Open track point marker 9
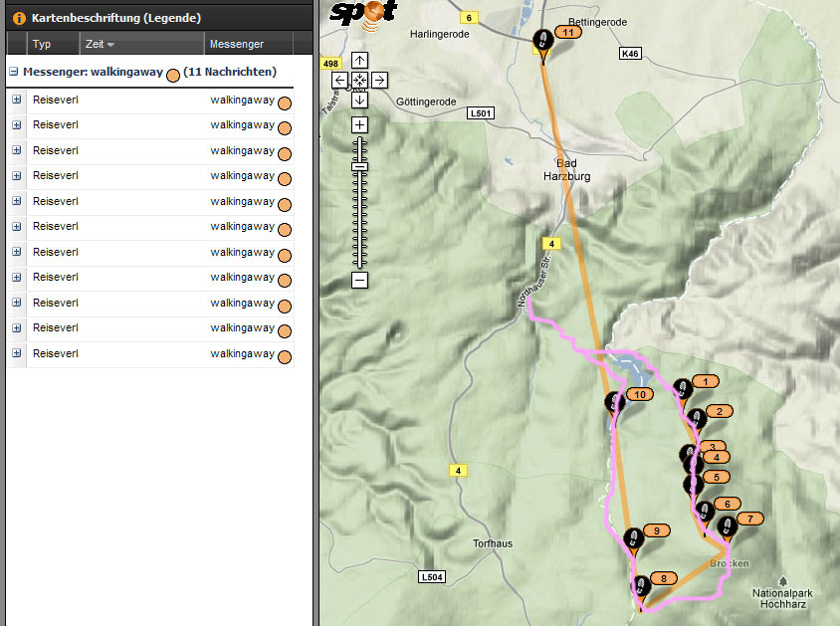This screenshot has width=840, height=626. tap(633, 540)
